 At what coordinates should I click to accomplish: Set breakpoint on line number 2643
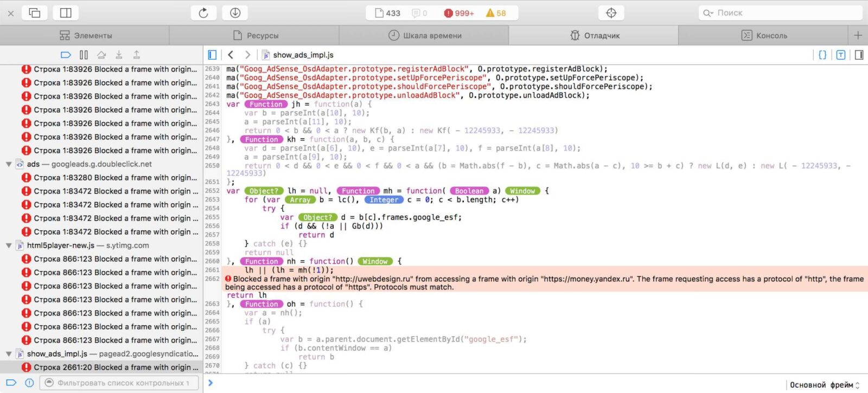pyautogui.click(x=212, y=104)
